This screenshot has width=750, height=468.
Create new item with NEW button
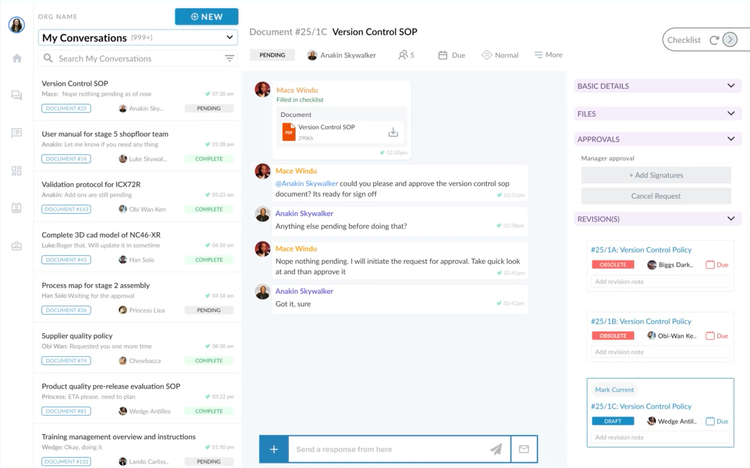(x=207, y=16)
